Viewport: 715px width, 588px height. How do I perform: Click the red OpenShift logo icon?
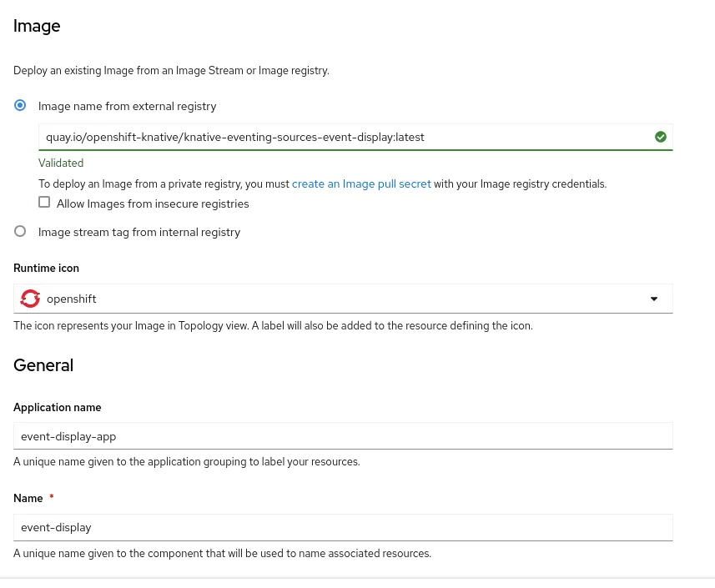coord(30,299)
